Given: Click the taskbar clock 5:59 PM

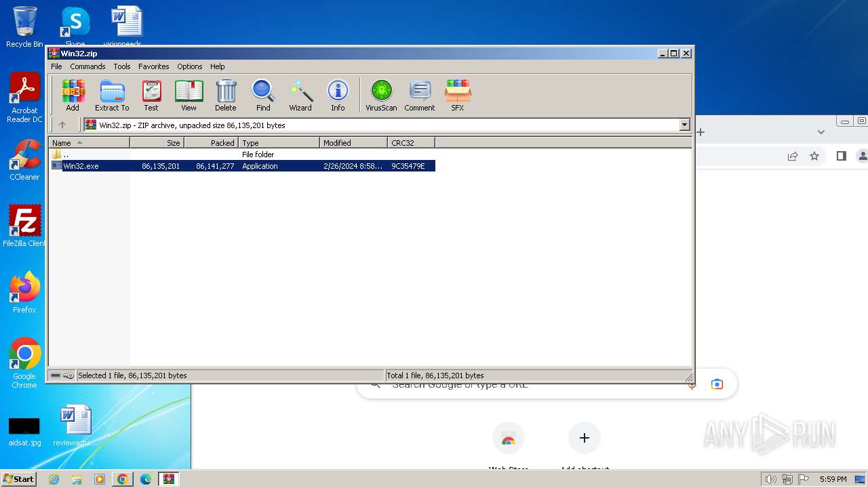Looking at the screenshot, I should pyautogui.click(x=833, y=479).
